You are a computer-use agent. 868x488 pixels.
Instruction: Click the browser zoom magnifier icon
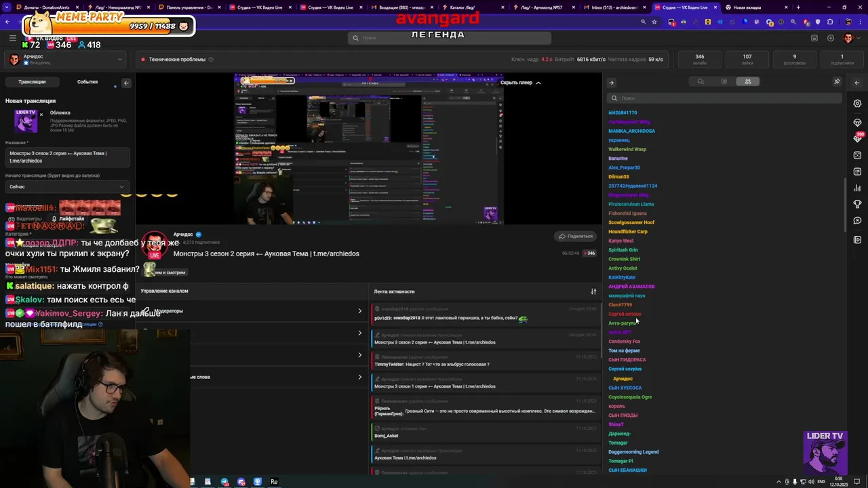pyautogui.click(x=643, y=22)
